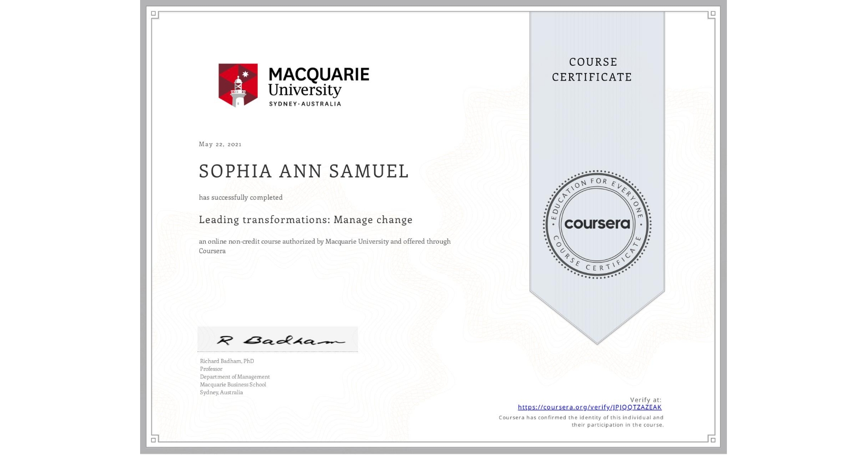Click the SYDNEY AUSTRALIA label
The image size is (868, 455).
click(305, 103)
